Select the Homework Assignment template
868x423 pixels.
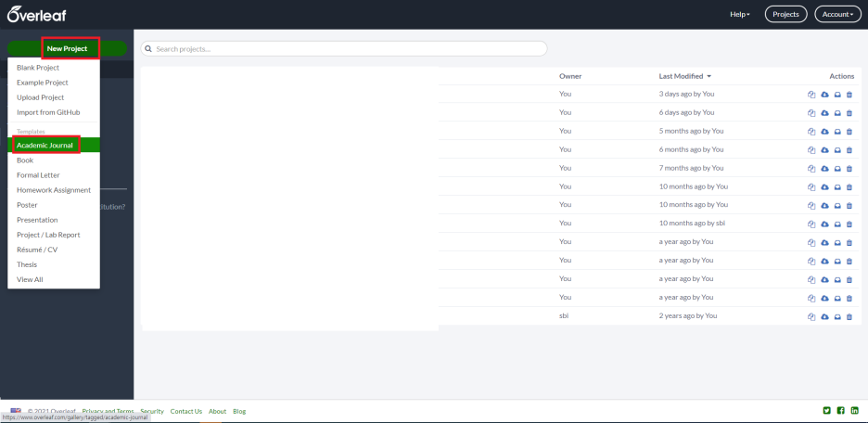(54, 190)
